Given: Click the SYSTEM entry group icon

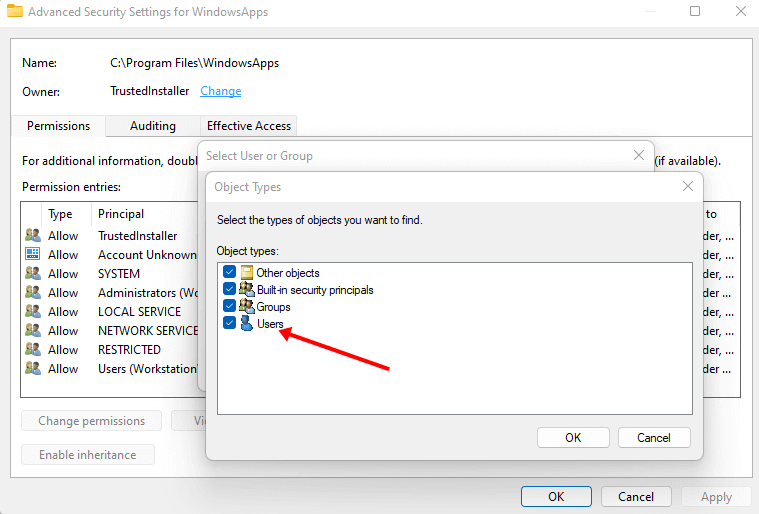Looking at the screenshot, I should (x=33, y=273).
